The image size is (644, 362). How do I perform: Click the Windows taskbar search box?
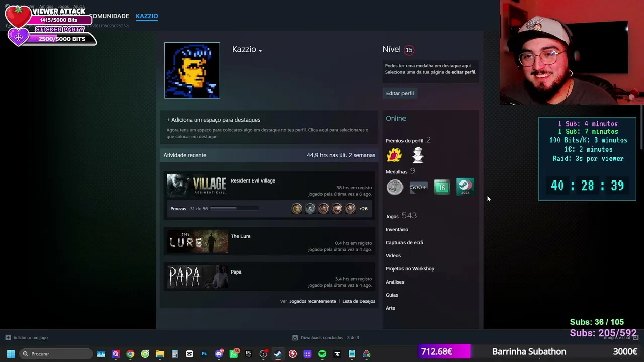[56, 354]
